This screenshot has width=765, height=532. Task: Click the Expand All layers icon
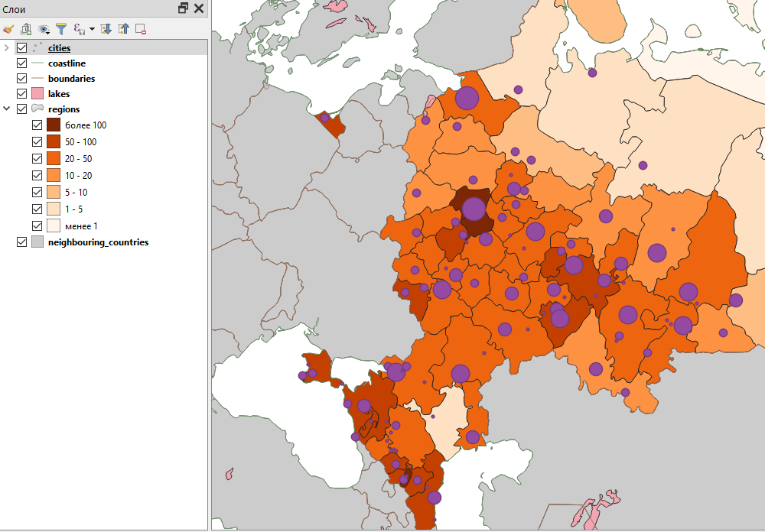point(106,29)
